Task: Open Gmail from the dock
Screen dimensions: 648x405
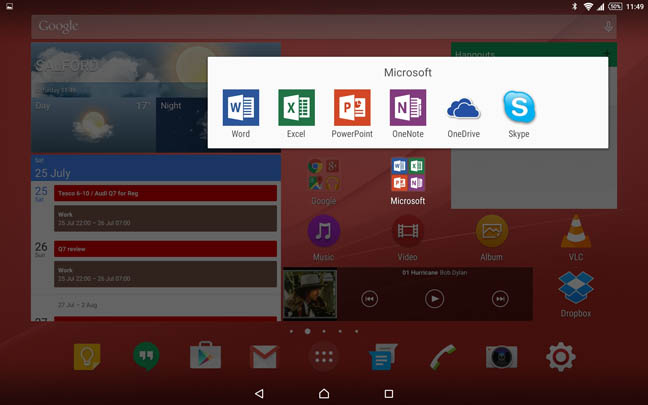Action: click(264, 357)
